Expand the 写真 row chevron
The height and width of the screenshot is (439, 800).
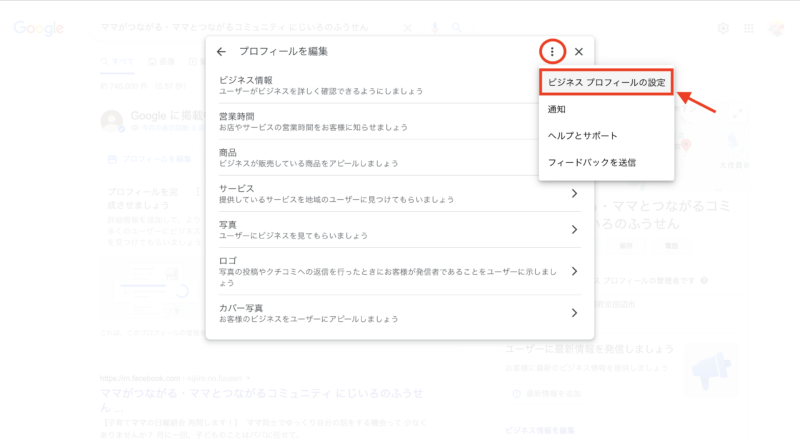tap(574, 230)
